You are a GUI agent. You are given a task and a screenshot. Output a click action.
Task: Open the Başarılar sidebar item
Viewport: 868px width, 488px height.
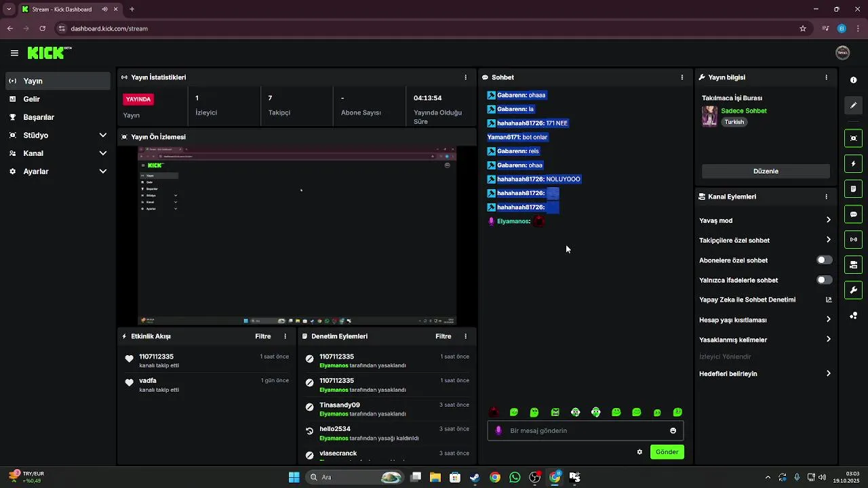(58, 117)
